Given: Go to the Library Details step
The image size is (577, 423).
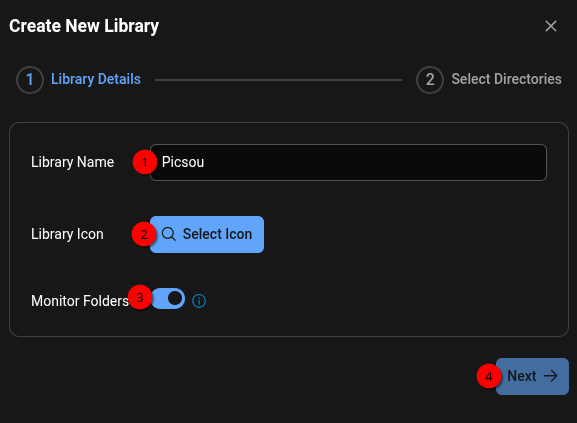Looking at the screenshot, I should [x=96, y=79].
